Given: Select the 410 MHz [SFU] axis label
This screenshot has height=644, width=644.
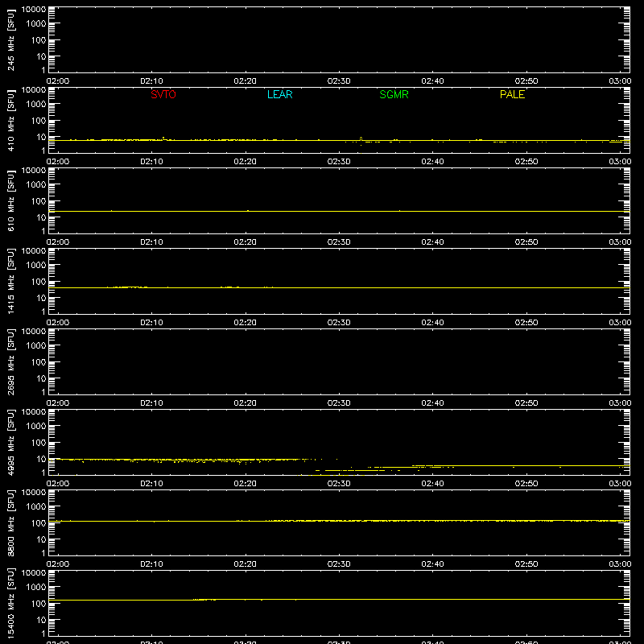Looking at the screenshot, I should 10,120.
